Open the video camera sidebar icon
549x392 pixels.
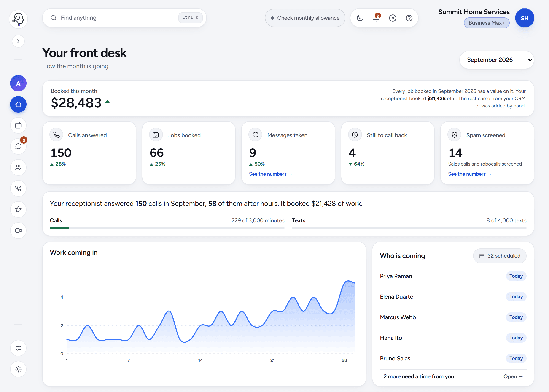tap(18, 230)
